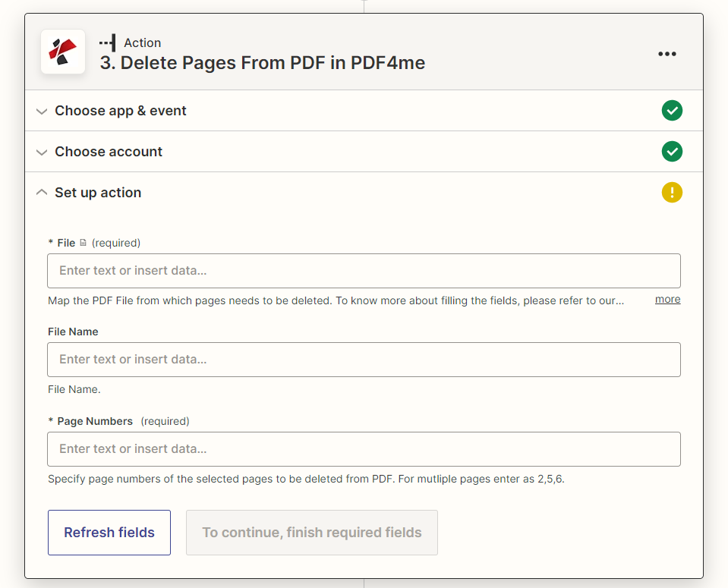This screenshot has height=588, width=728.
Task: Expand the Choose account section
Action: [x=42, y=151]
